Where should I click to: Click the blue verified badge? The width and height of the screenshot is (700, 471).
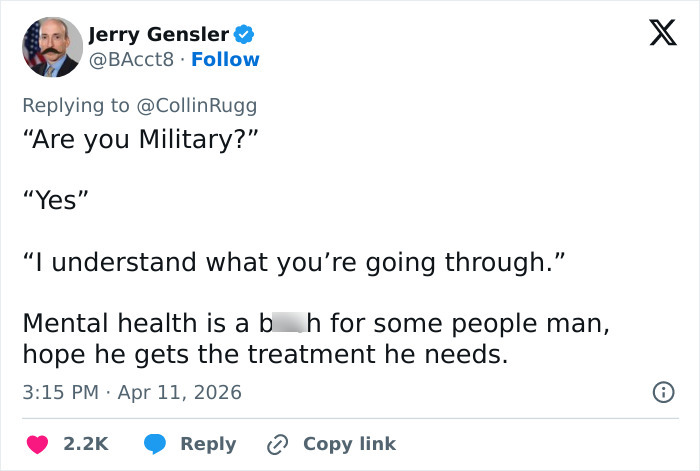[245, 35]
